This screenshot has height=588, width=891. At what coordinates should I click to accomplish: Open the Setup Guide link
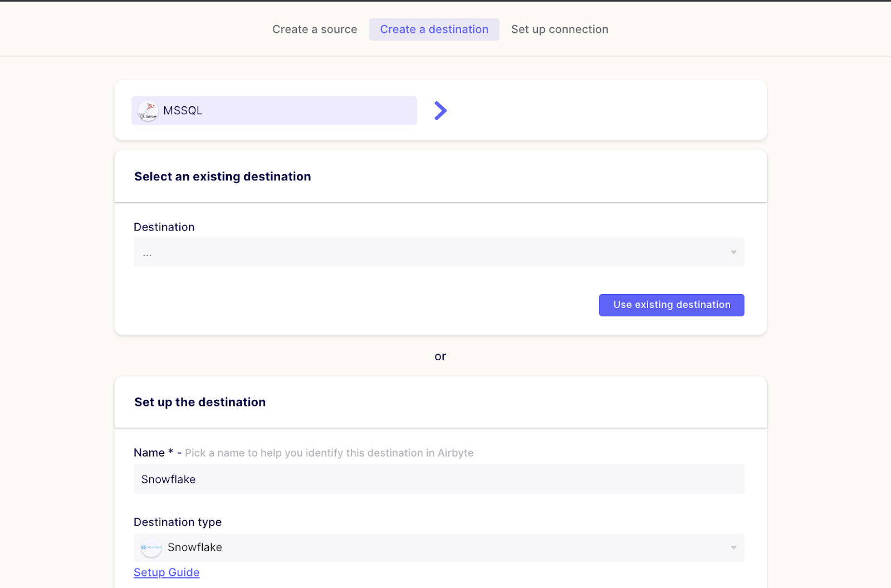tap(167, 572)
